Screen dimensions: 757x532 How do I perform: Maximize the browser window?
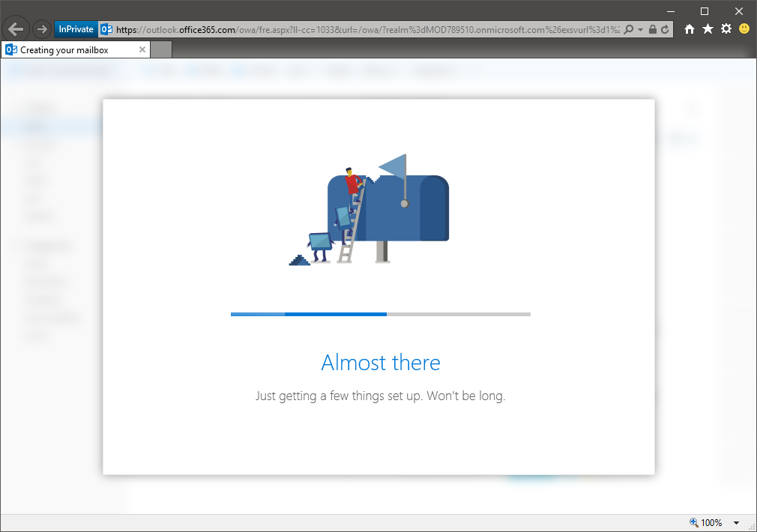coord(705,10)
